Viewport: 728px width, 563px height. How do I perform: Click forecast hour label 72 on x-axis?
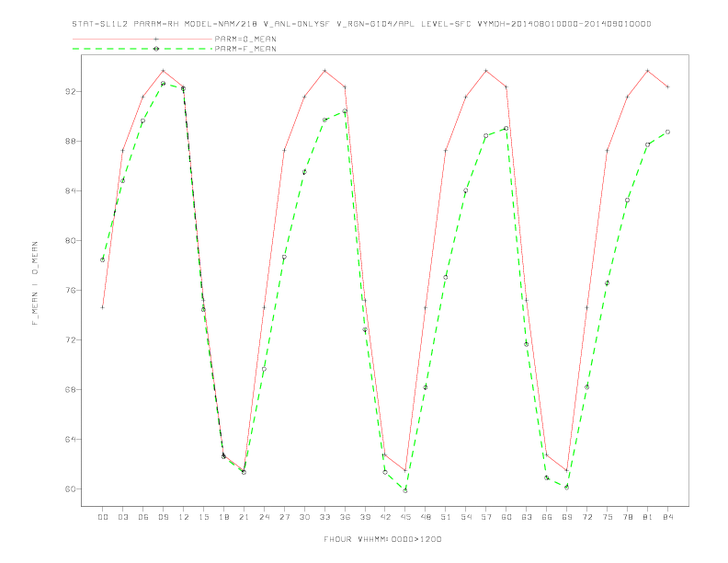[586, 517]
